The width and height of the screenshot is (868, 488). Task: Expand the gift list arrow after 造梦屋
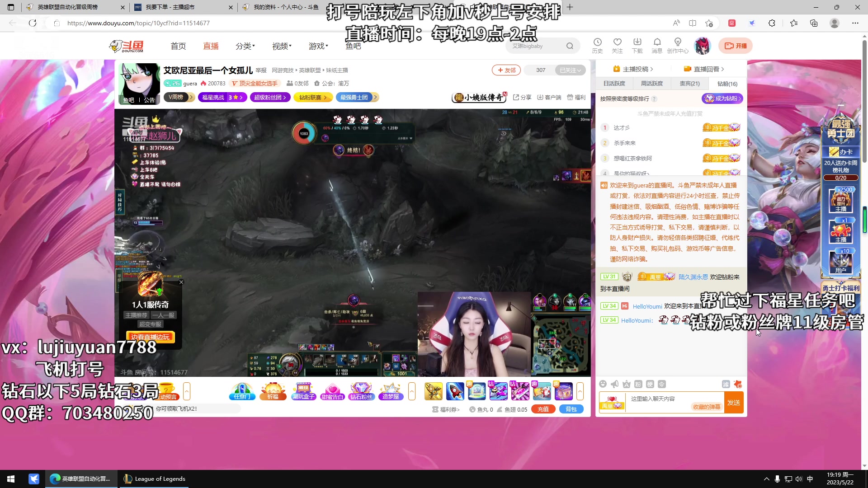point(412,391)
